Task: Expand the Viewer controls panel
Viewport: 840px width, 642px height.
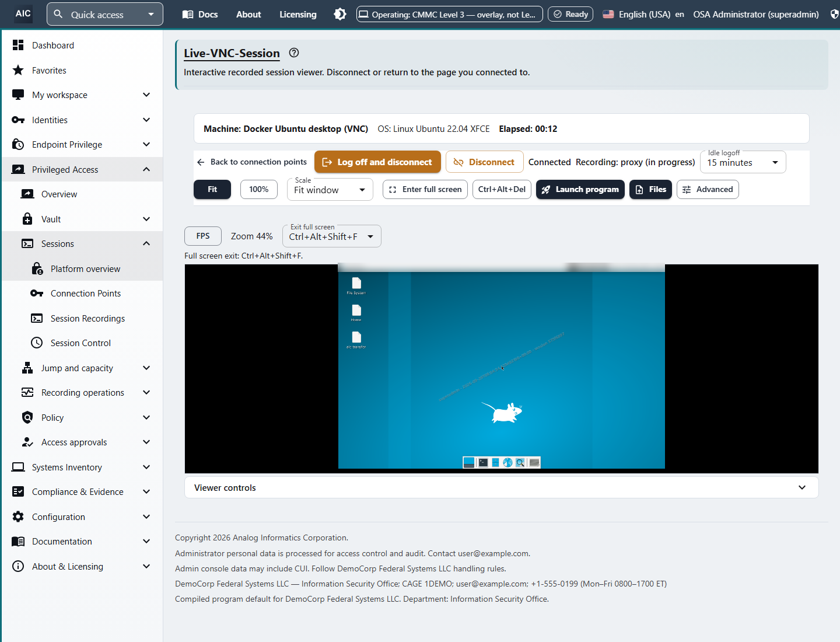Action: [x=502, y=487]
